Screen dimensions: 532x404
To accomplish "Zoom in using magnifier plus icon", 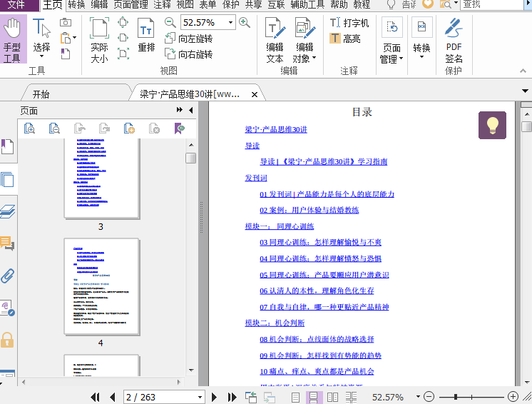I will (245, 23).
